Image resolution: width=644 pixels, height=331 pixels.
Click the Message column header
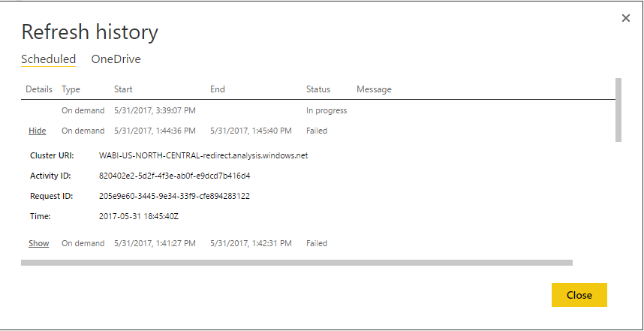(x=374, y=89)
